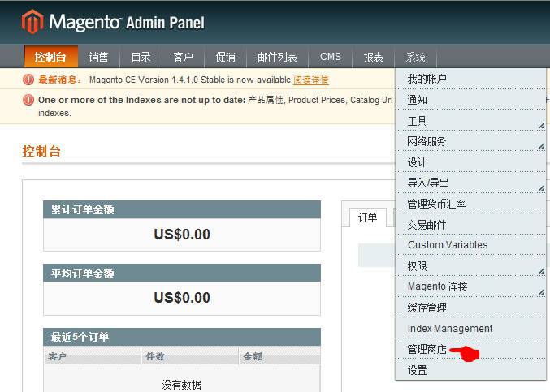Viewport: 550px width, 392px height.
Task: Click the alert icon beside Indexes warning
Action: 28,100
